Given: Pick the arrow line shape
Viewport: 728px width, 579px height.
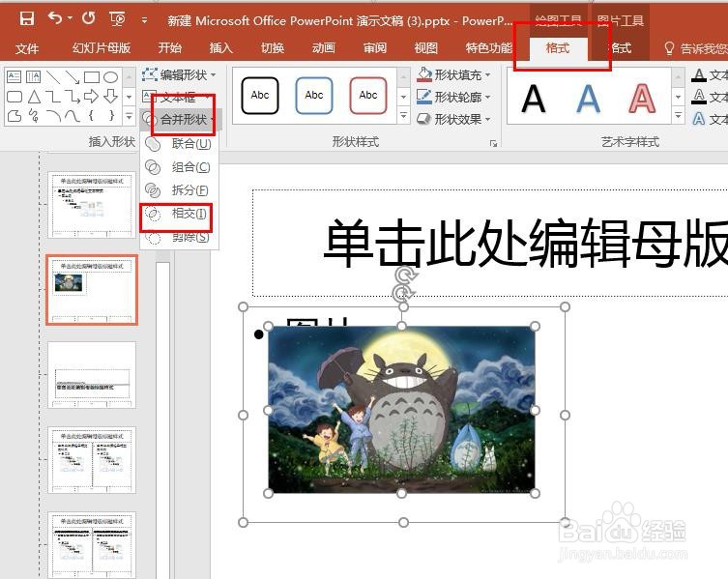Looking at the screenshot, I should pyautogui.click(x=72, y=77).
